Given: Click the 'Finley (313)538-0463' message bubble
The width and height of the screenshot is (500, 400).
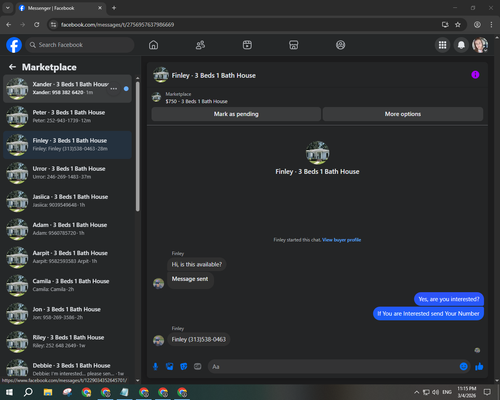Looking at the screenshot, I should pos(199,339).
